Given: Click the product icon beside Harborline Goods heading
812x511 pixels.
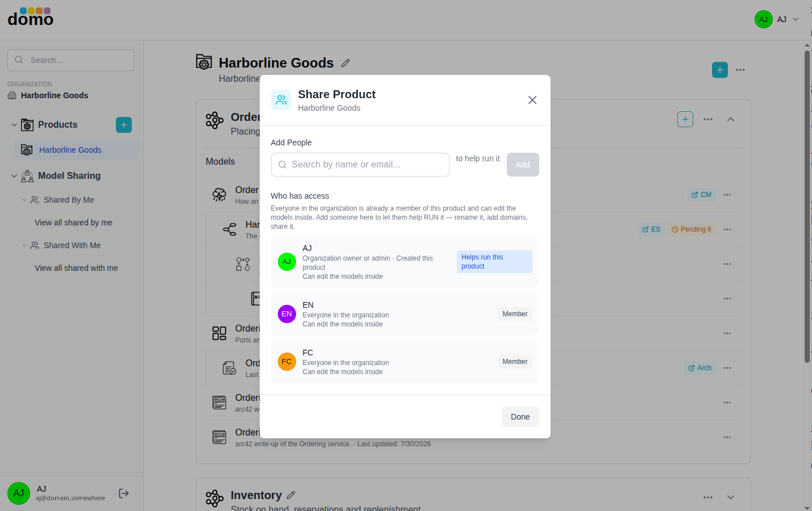Looking at the screenshot, I should 204,62.
